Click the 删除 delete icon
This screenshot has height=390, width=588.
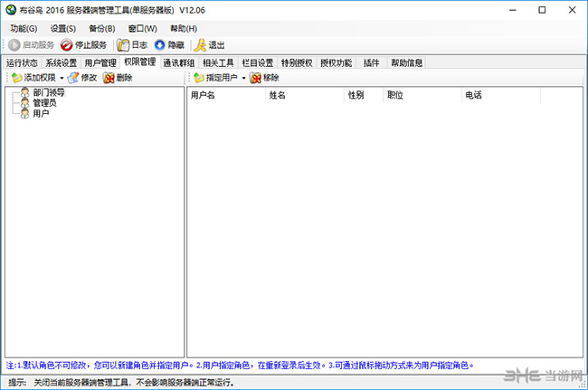[x=109, y=78]
